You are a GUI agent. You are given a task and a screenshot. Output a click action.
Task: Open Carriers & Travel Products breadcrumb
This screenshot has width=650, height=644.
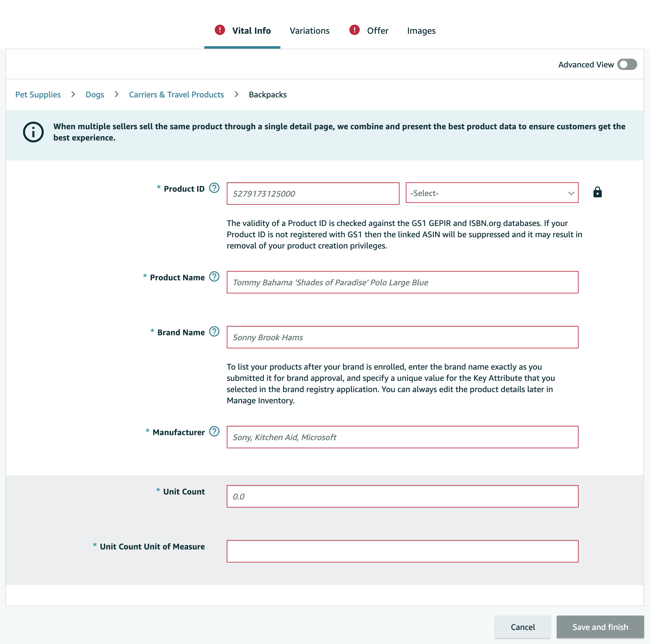(x=176, y=95)
